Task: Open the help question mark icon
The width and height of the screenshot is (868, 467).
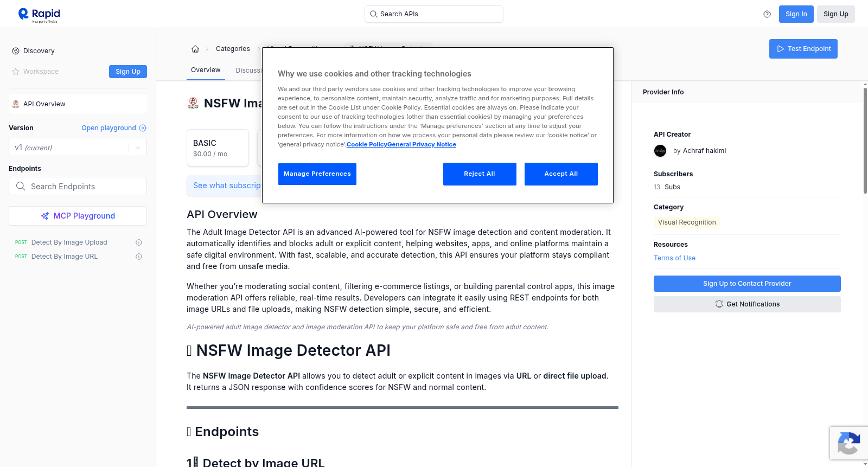Action: click(x=767, y=14)
